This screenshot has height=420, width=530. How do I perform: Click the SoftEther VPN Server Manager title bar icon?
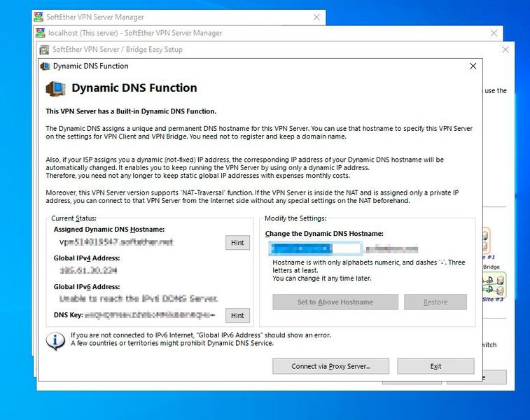click(39, 17)
